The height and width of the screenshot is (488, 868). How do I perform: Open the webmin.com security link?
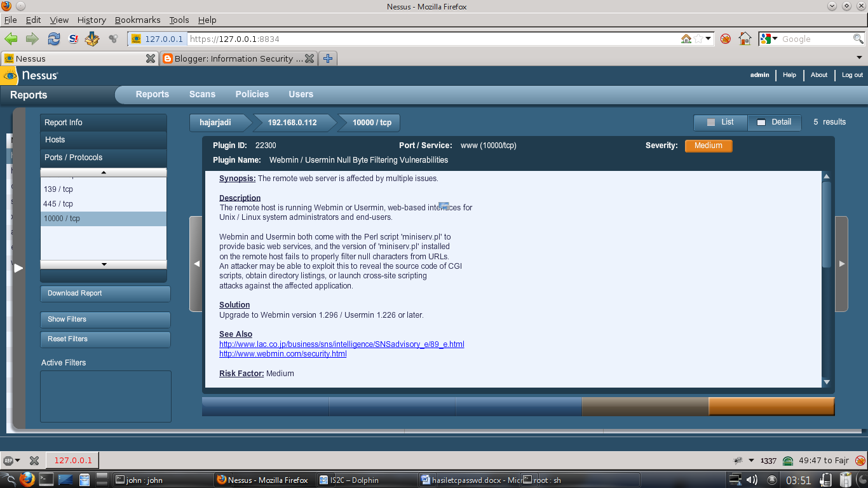[282, 354]
